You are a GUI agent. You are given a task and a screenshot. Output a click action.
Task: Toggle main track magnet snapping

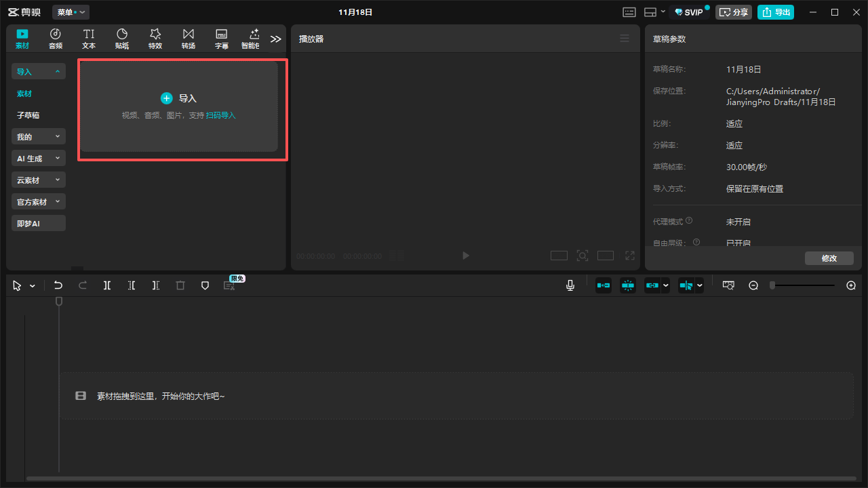coord(603,285)
